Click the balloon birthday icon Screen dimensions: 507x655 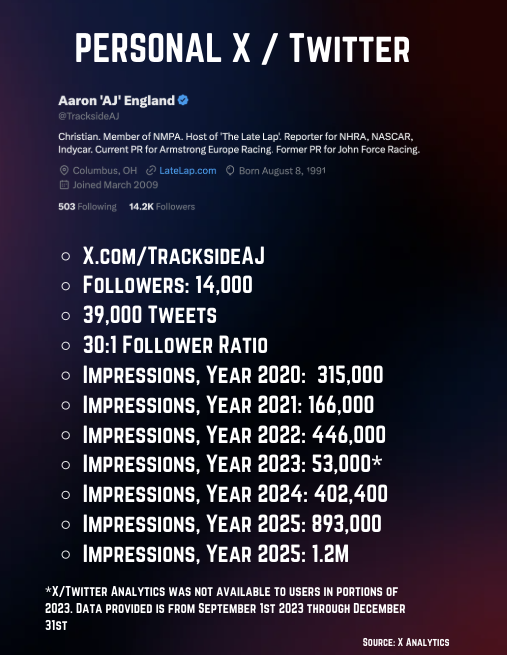click(230, 170)
